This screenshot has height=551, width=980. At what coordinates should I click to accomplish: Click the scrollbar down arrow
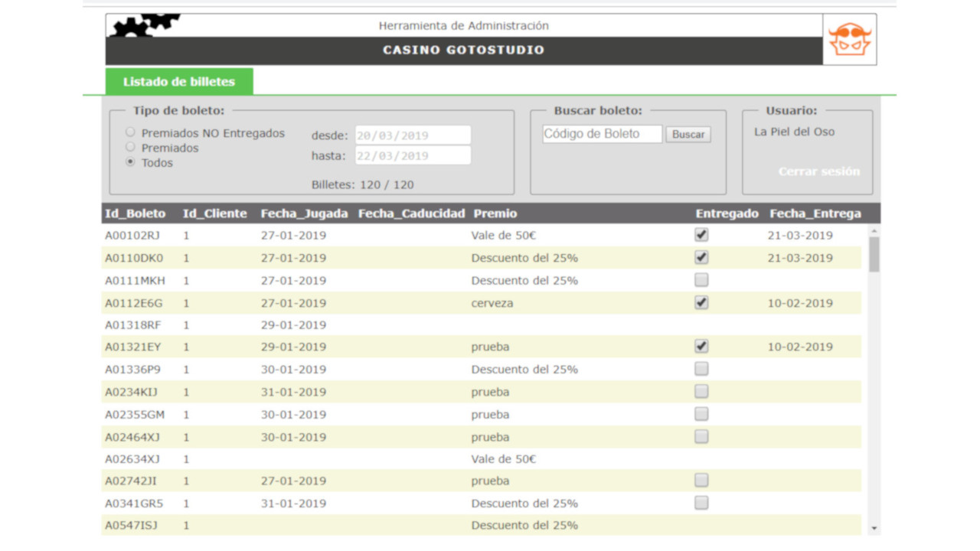click(874, 528)
